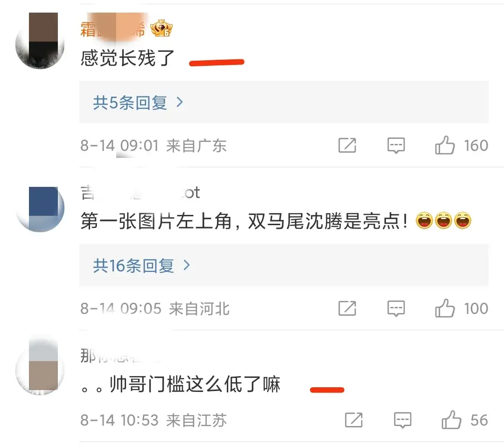This screenshot has height=448, width=504.
Task: Repost the 双马尾沈腾 comment
Action: tap(347, 308)
